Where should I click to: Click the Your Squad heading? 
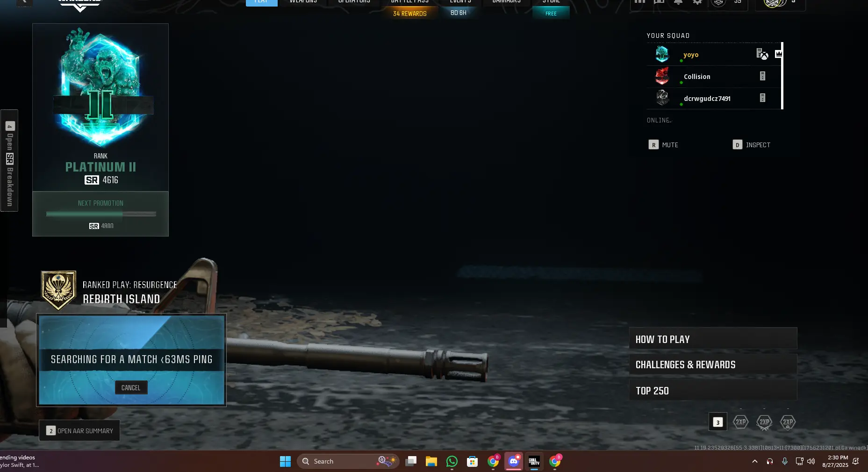(668, 36)
